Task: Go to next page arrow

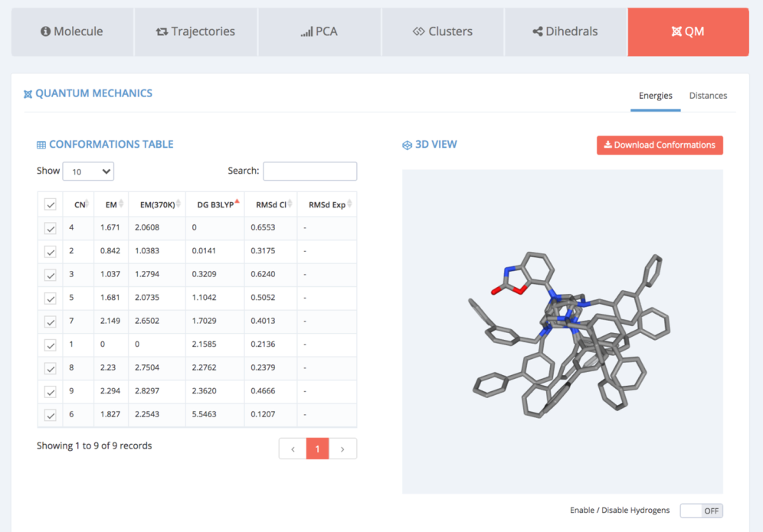Action: pyautogui.click(x=342, y=449)
